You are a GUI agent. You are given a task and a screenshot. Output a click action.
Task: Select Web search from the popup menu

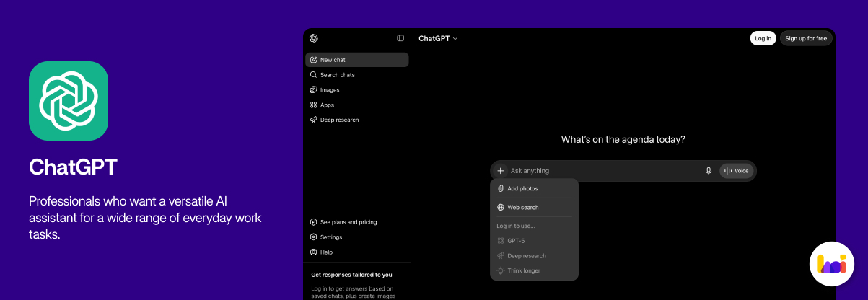click(534, 208)
